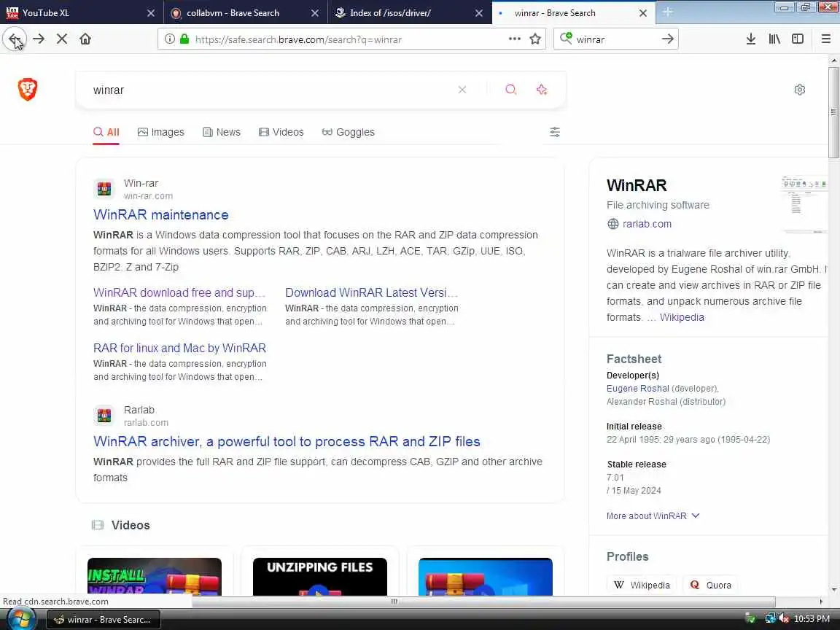The width and height of the screenshot is (840, 630).
Task: Open the Downloads toolbar icon
Action: [751, 39]
